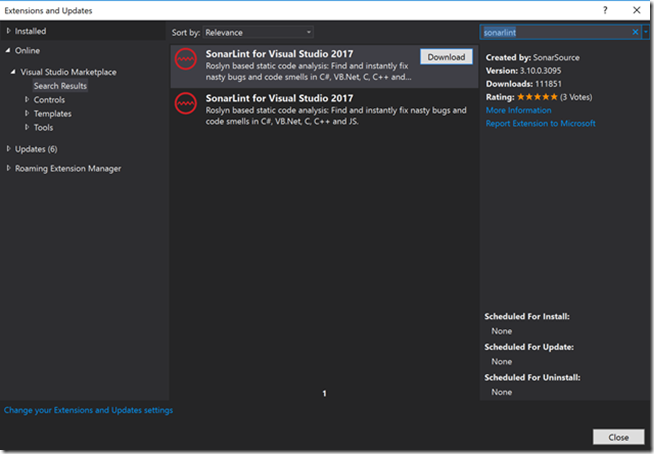This screenshot has height=454, width=654.
Task: Open the Sort by Relevance dropdown
Action: pyautogui.click(x=257, y=32)
